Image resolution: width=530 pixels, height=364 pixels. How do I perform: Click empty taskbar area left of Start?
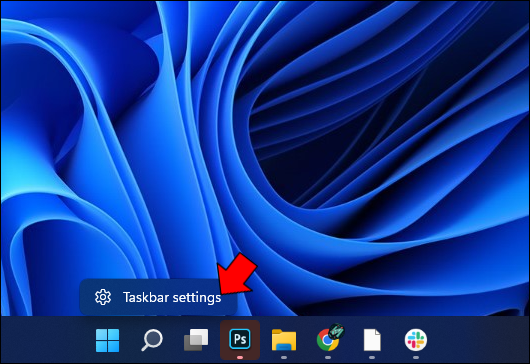46,340
